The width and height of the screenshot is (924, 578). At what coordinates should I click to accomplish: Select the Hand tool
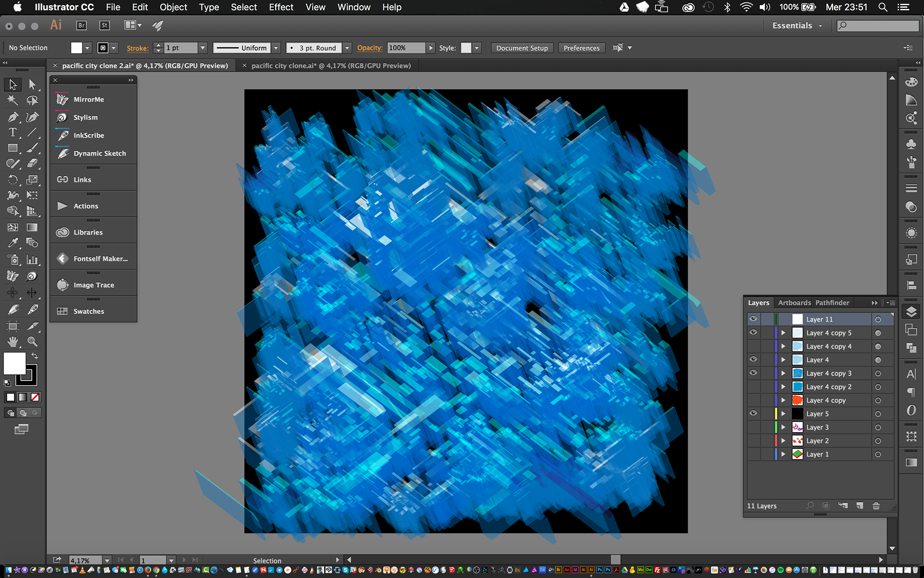tap(13, 342)
